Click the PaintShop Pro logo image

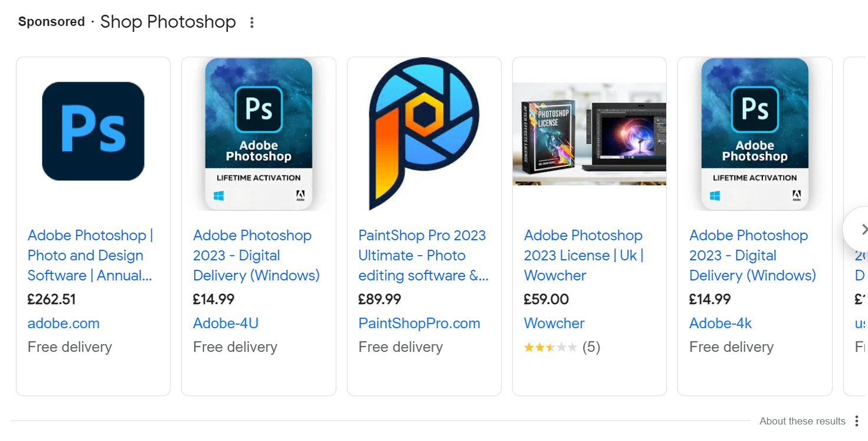[x=424, y=134]
